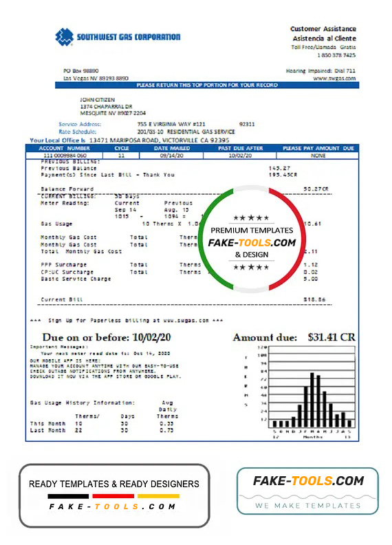The image size is (392, 545).
Task: Select average daily therms value 0.73
Action: 166,430
